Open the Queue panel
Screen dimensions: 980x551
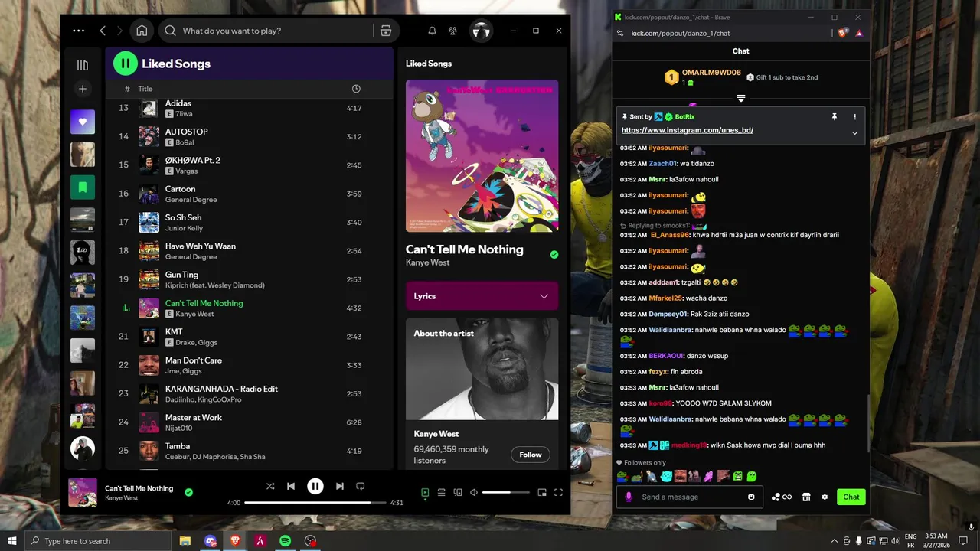point(442,493)
